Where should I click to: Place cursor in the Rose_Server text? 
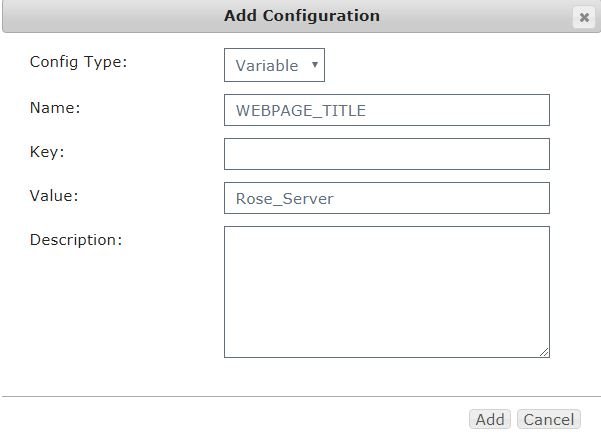coord(284,199)
